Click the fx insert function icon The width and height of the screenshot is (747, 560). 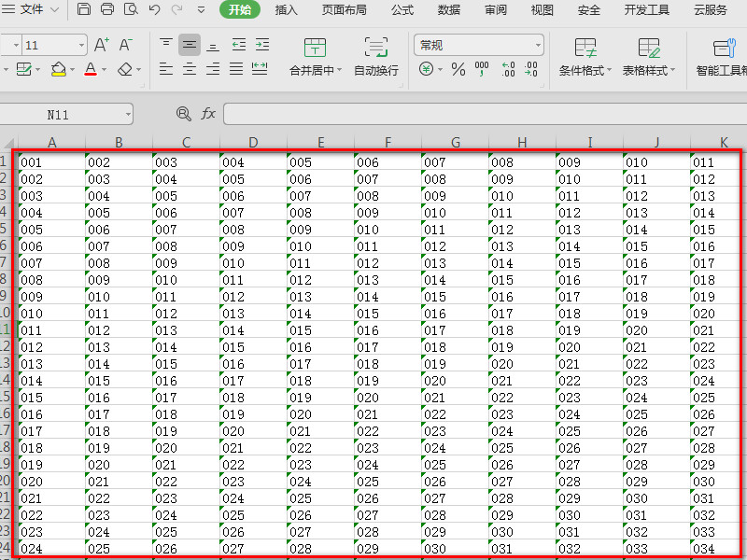208,113
